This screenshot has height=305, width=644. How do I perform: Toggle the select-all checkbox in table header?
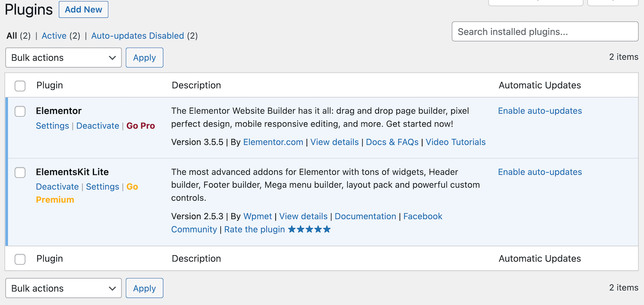(x=20, y=86)
